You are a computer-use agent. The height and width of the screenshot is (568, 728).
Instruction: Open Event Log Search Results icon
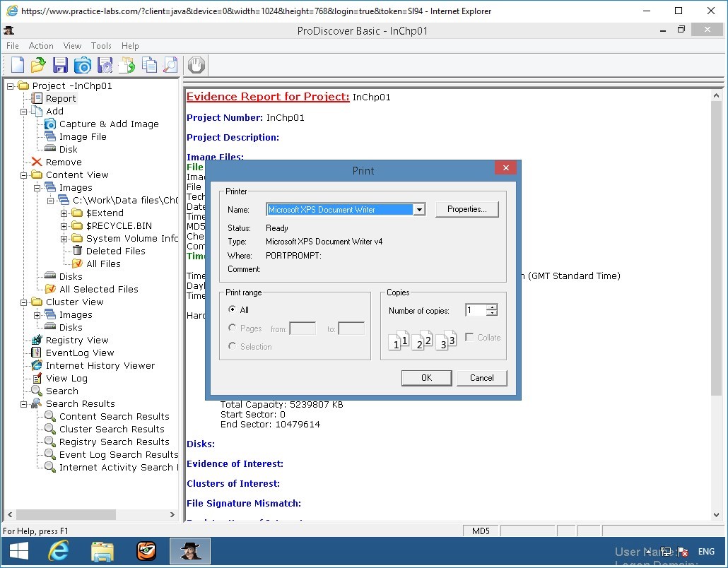click(x=50, y=454)
